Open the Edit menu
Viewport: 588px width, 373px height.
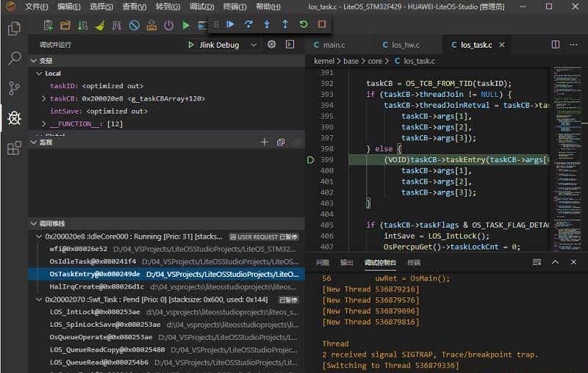click(x=69, y=7)
